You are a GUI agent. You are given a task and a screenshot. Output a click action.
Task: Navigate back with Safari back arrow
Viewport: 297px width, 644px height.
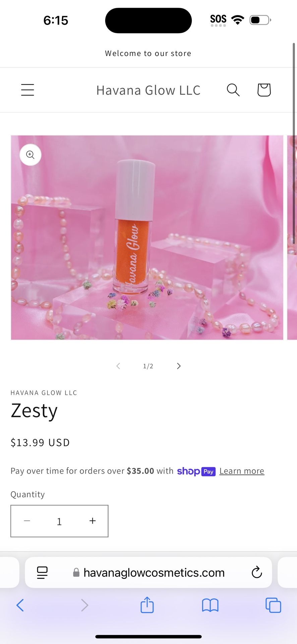tap(20, 605)
